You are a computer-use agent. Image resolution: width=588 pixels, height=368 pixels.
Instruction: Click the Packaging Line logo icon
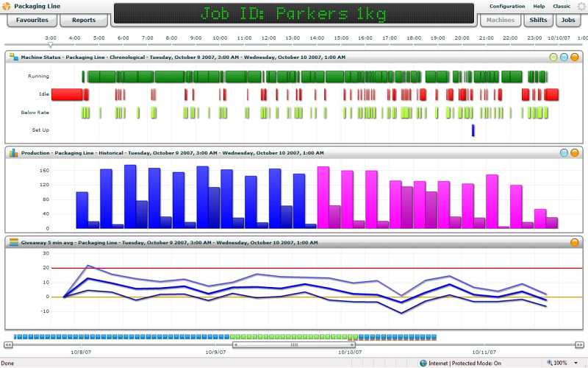point(7,6)
